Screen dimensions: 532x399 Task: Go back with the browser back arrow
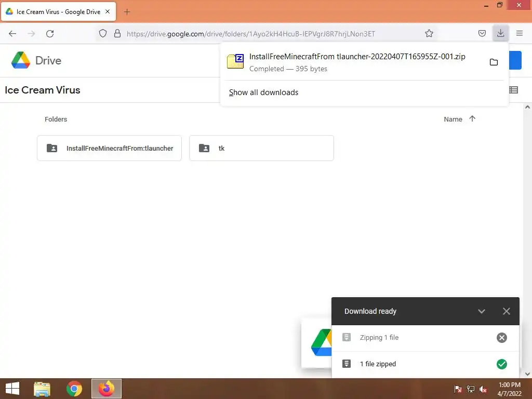[12, 34]
